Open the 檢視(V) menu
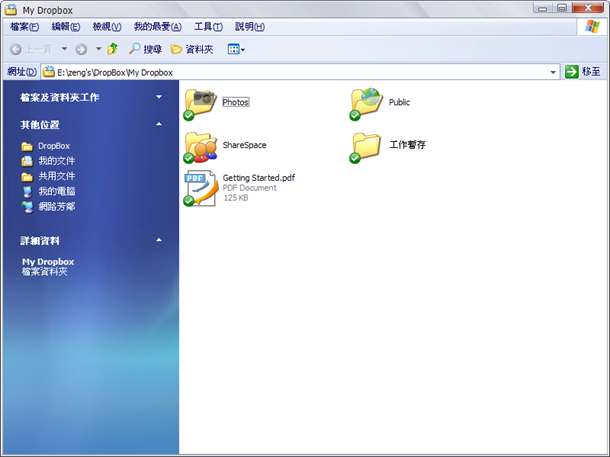 (x=107, y=27)
